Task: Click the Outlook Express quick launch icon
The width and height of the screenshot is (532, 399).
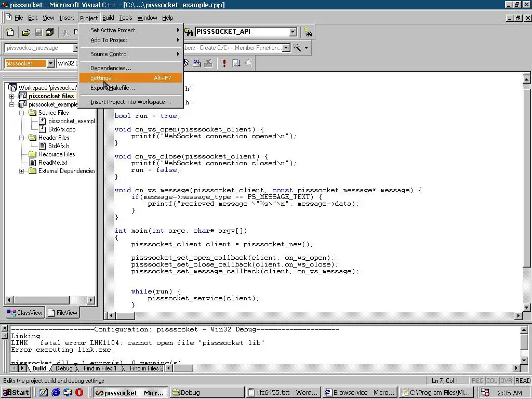Action: tap(68, 393)
